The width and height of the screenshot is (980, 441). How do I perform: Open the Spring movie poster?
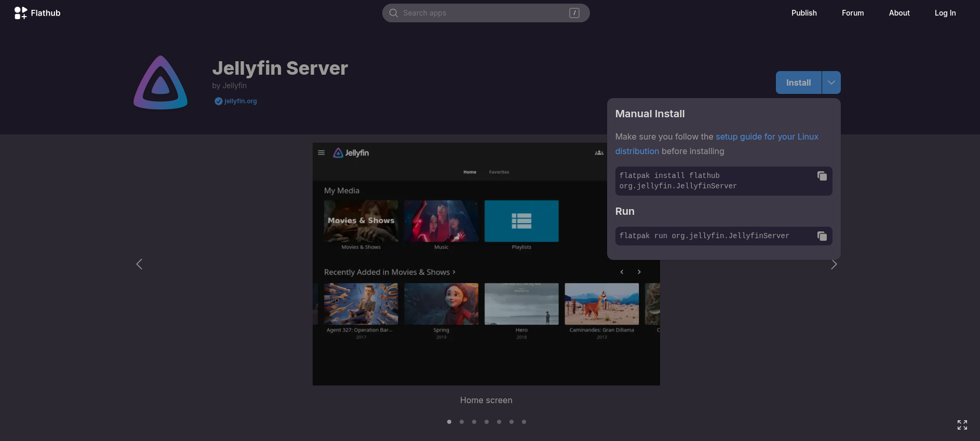pyautogui.click(x=441, y=304)
